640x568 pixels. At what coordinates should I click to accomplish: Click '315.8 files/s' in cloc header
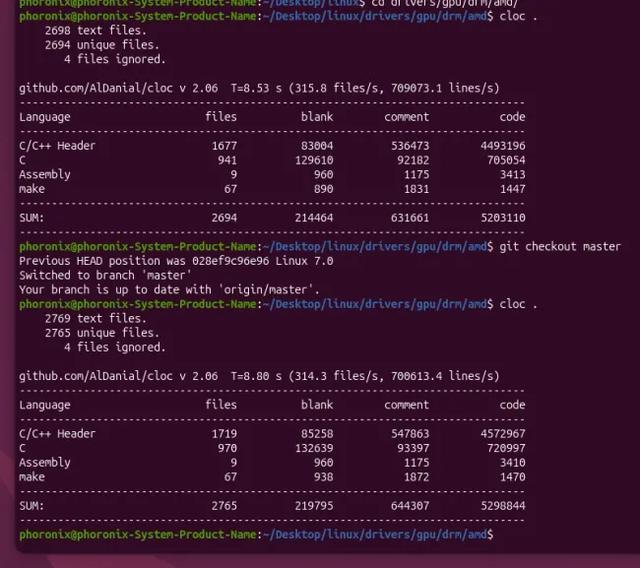pyautogui.click(x=338, y=88)
